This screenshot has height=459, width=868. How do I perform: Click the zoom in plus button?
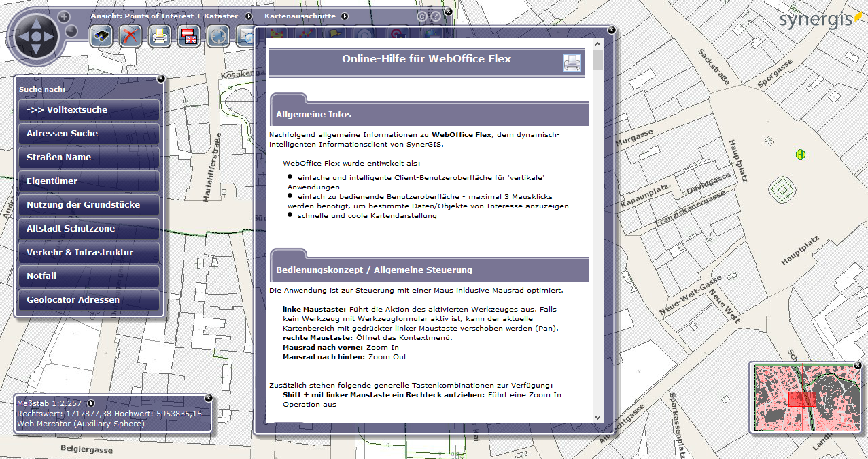64,16
